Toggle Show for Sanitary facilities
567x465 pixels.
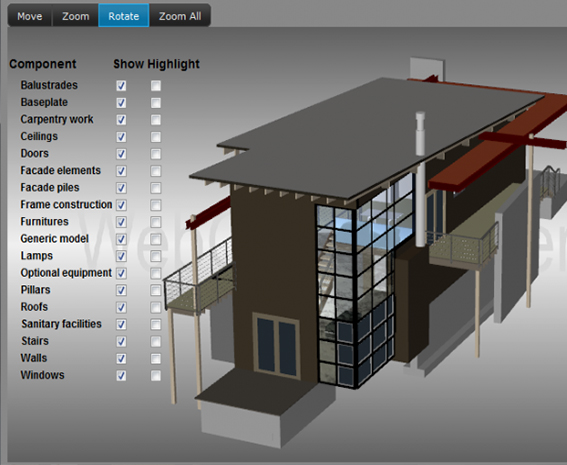(121, 324)
